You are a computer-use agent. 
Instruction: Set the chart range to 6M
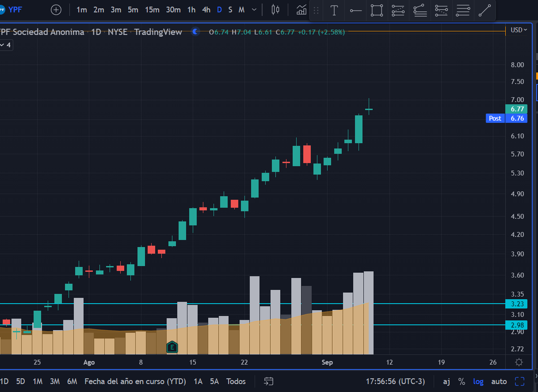click(x=72, y=381)
